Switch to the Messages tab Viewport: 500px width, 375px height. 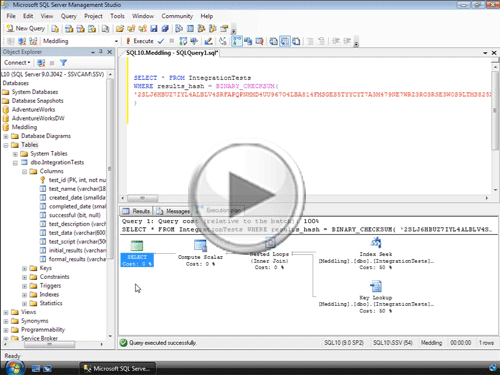pyautogui.click(x=173, y=211)
